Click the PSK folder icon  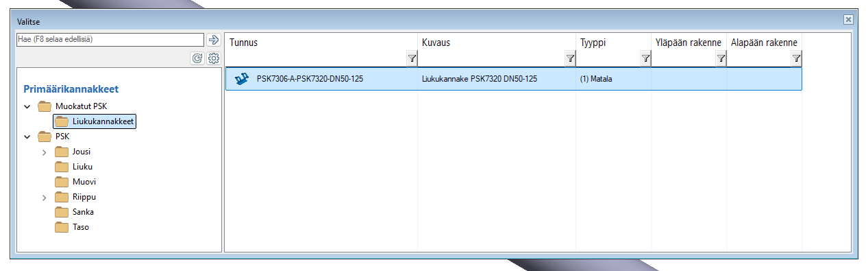(x=45, y=137)
